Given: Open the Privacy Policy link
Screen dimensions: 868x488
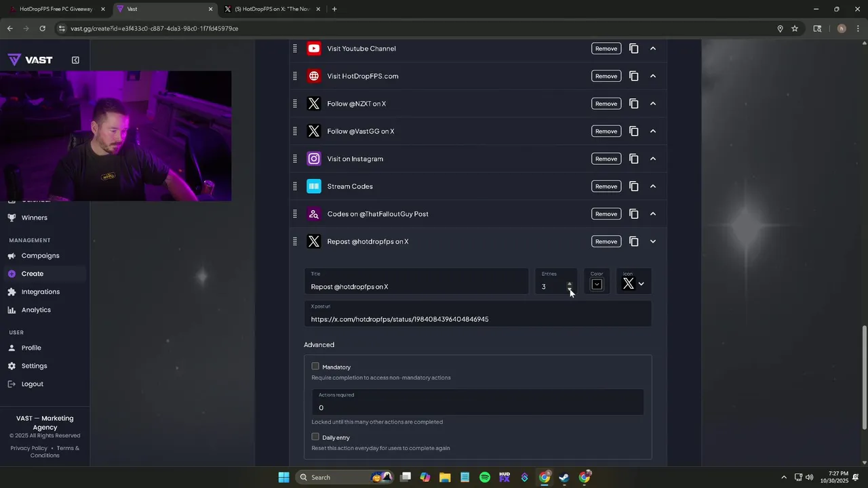Looking at the screenshot, I should tap(29, 448).
